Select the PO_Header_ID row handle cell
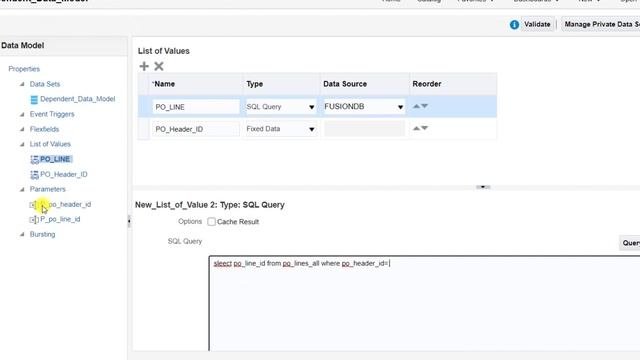Screen dimensions: 640x360 144,129
